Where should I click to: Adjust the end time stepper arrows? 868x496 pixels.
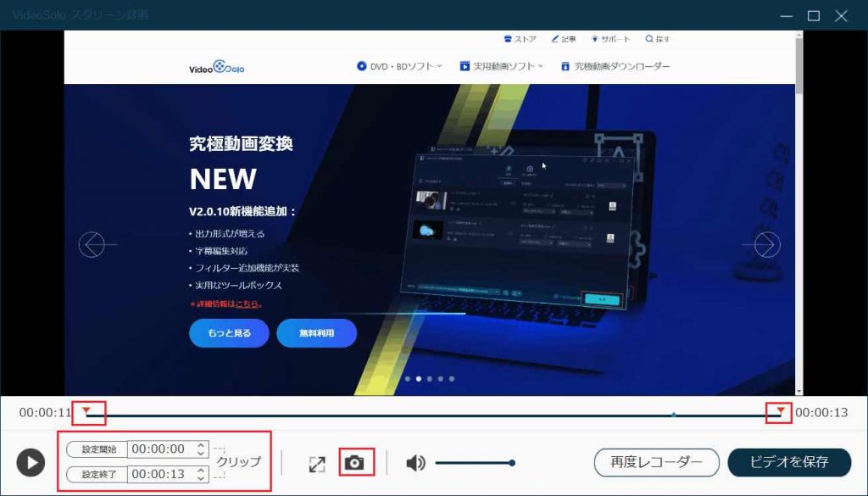pyautogui.click(x=200, y=474)
